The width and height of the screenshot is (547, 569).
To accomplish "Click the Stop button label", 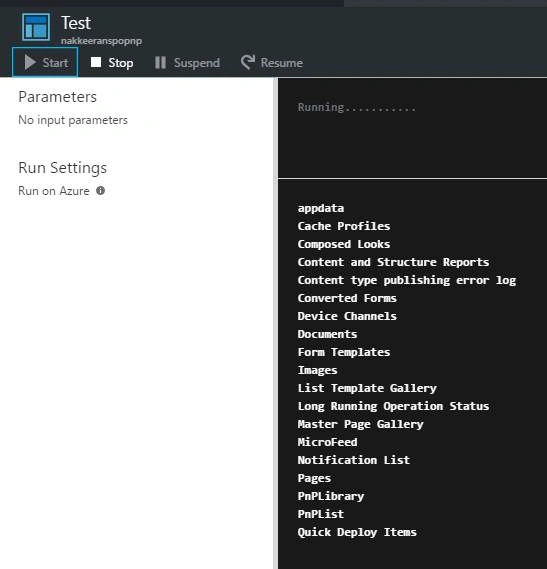I will [x=121, y=63].
